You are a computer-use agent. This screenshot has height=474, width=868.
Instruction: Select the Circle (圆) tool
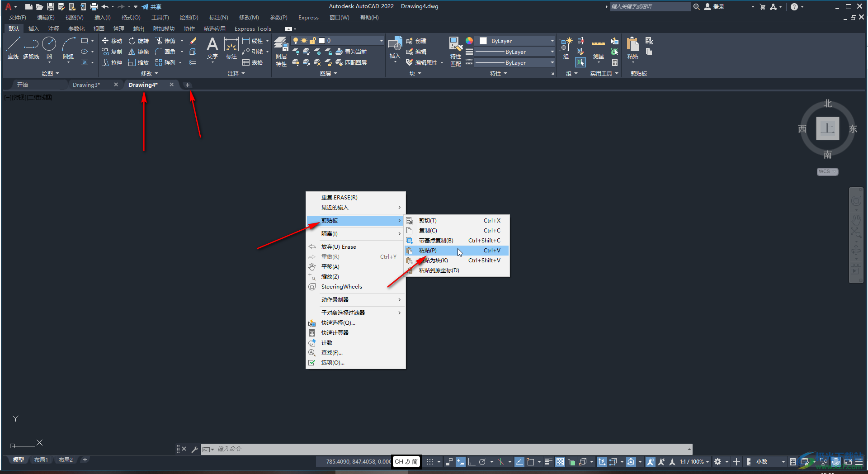coord(49,48)
